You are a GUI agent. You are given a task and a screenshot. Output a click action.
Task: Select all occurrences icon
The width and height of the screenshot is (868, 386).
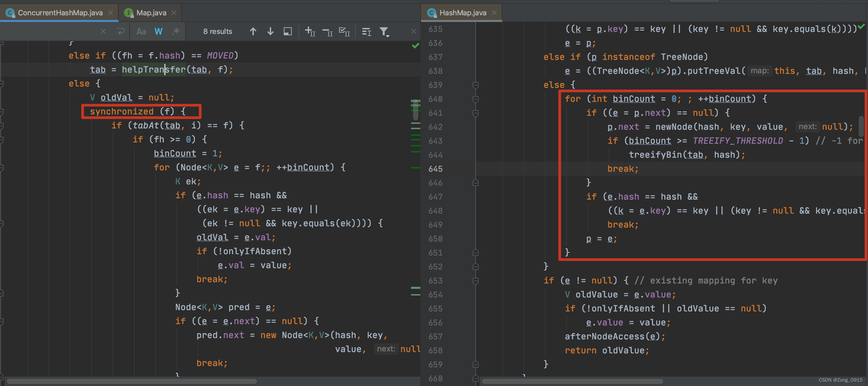[x=344, y=32]
